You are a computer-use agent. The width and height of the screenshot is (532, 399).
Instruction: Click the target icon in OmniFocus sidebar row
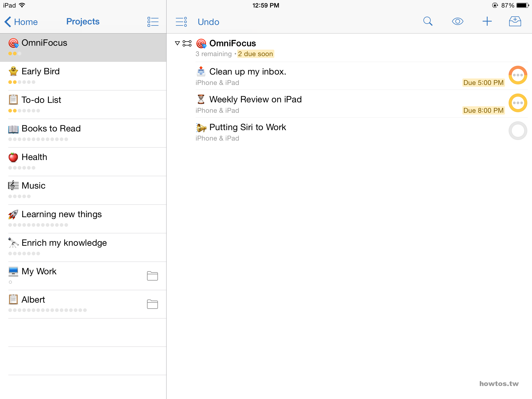coord(14,43)
